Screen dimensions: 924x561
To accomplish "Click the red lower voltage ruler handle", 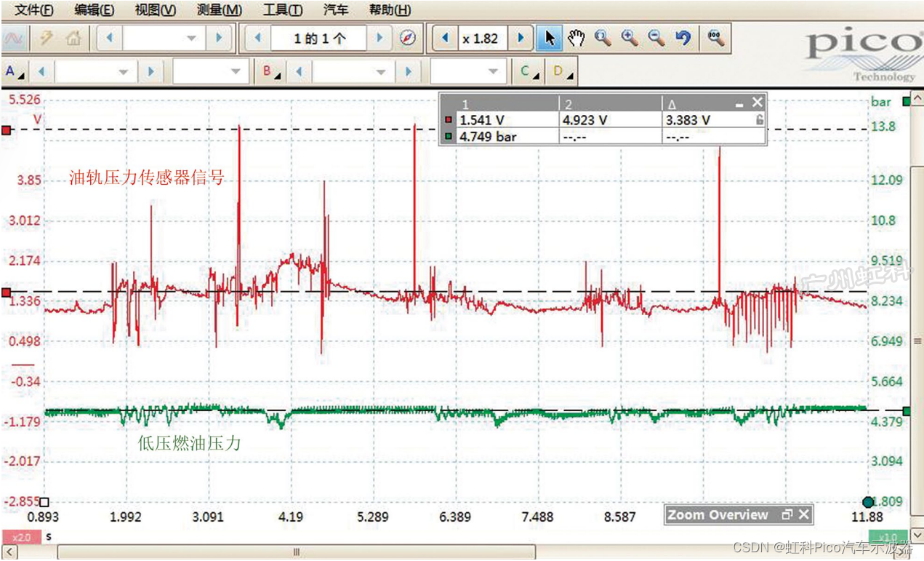I will coord(6,293).
